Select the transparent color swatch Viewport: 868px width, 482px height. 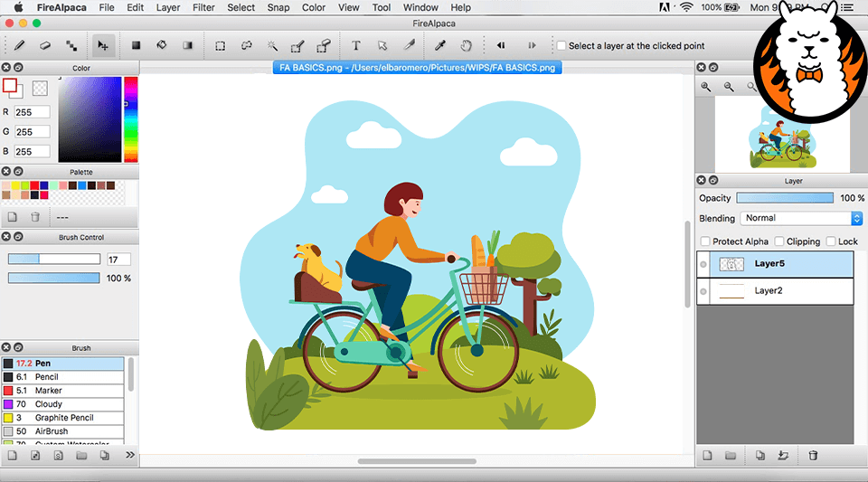[40, 88]
